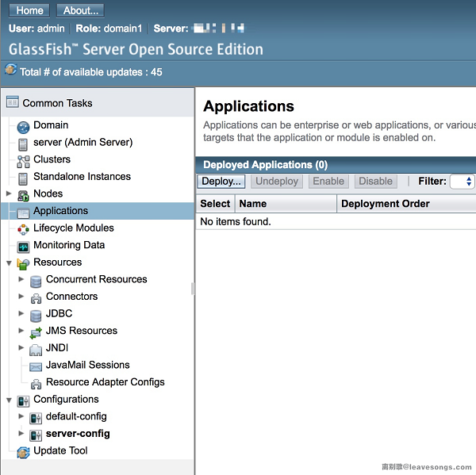Click the About... button
The height and width of the screenshot is (475, 476).
[80, 10]
